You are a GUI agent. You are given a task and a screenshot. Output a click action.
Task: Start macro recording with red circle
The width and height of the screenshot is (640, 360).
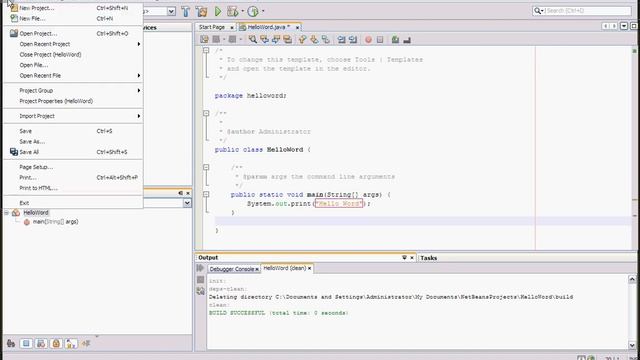pyautogui.click(x=368, y=40)
